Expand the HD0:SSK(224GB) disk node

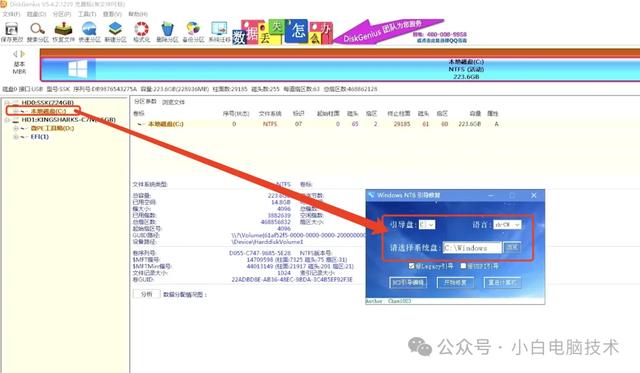pyautogui.click(x=7, y=102)
